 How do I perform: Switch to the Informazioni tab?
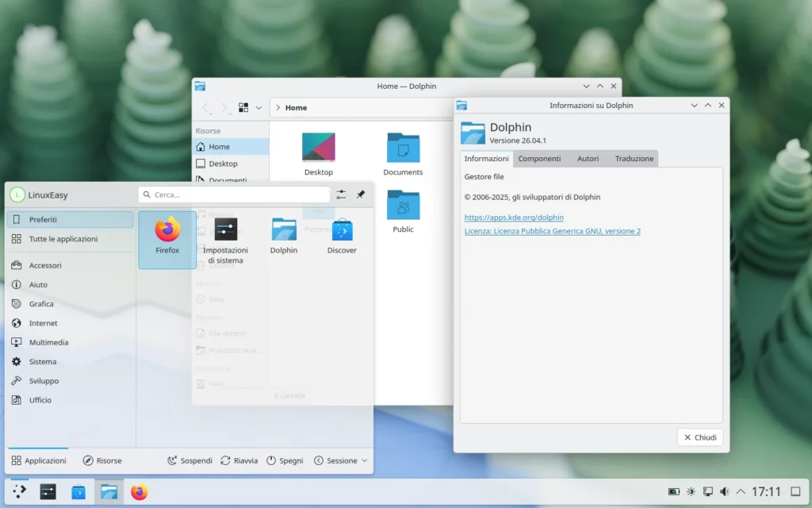(x=486, y=159)
